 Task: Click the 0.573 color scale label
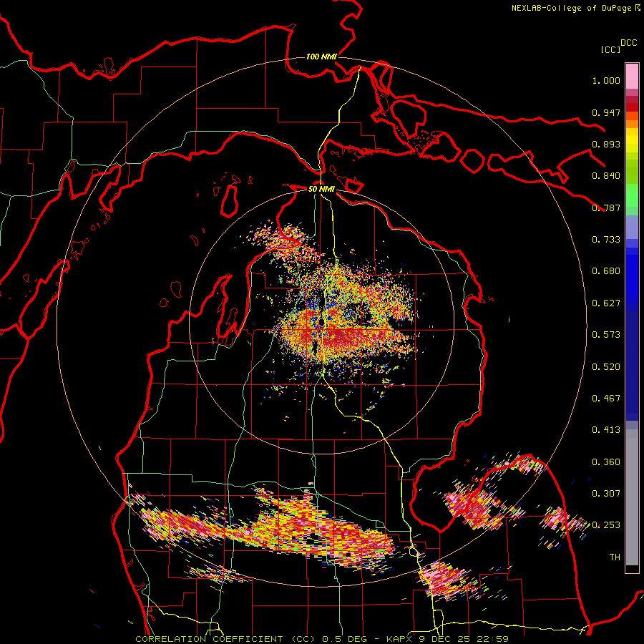(606, 335)
